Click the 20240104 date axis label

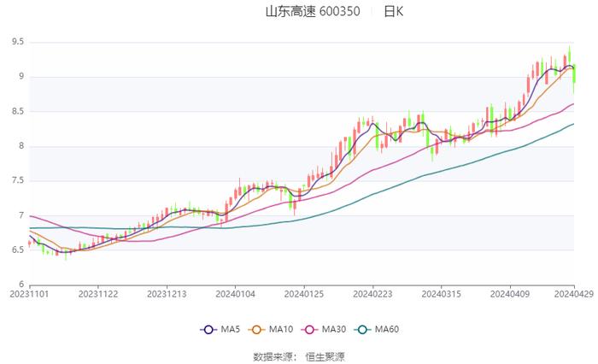point(235,294)
